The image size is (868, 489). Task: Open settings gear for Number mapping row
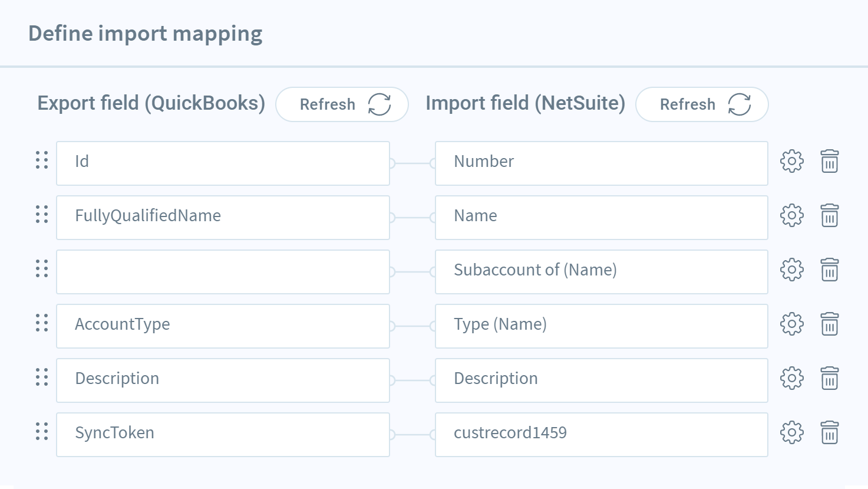click(x=791, y=161)
